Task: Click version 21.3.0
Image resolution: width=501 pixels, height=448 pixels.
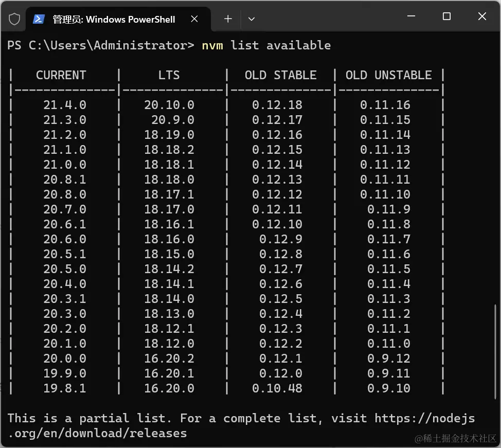Action: click(65, 120)
